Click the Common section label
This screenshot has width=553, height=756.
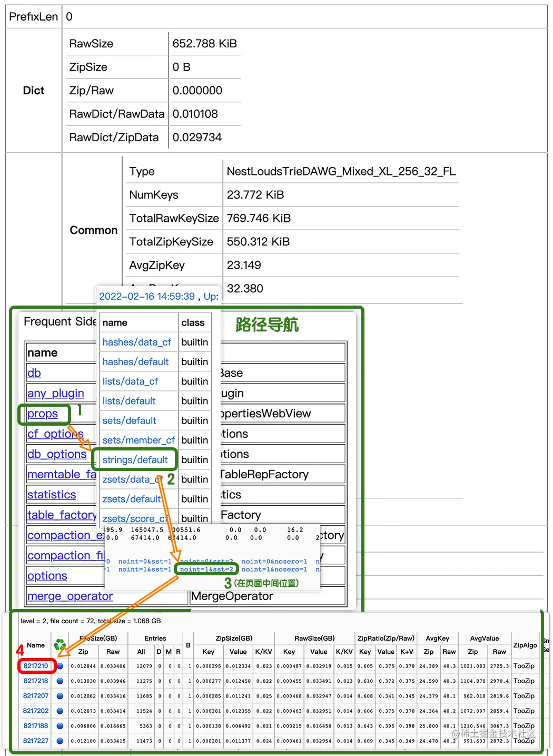94,230
